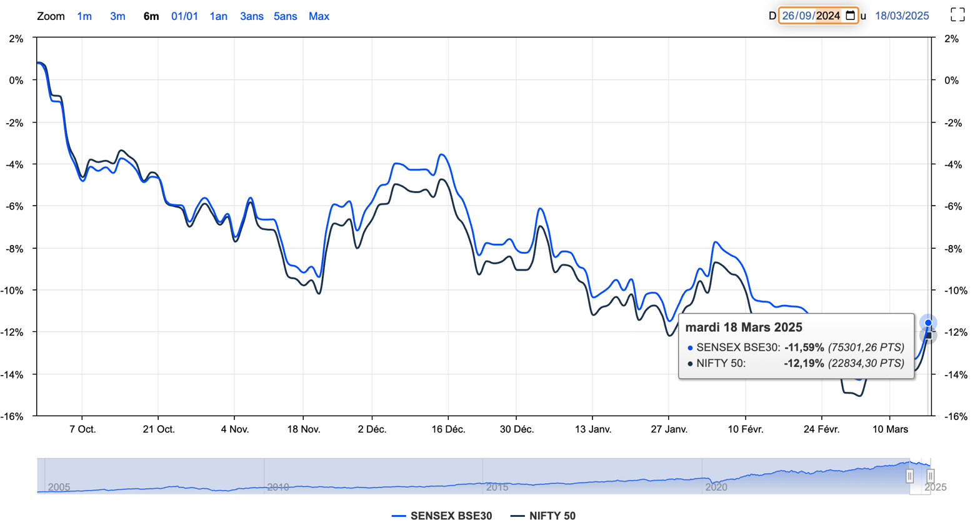Click the navigator timeline near 2010
Image resolution: width=980 pixels, height=530 pixels.
(278, 486)
